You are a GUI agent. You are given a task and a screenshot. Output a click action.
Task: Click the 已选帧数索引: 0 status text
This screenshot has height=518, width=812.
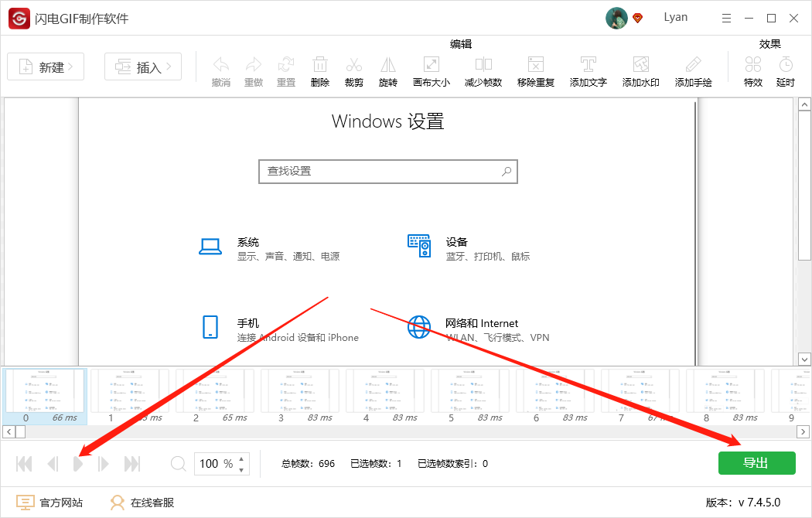(452, 464)
